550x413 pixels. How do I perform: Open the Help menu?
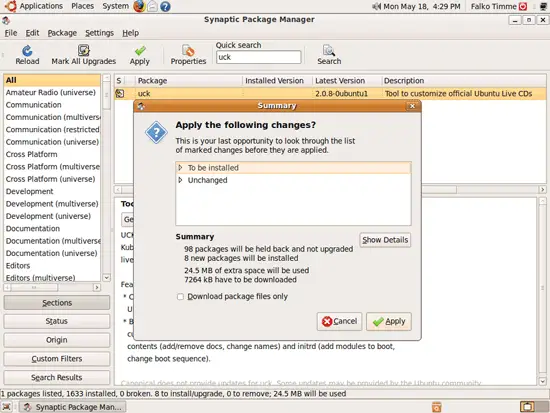point(130,33)
